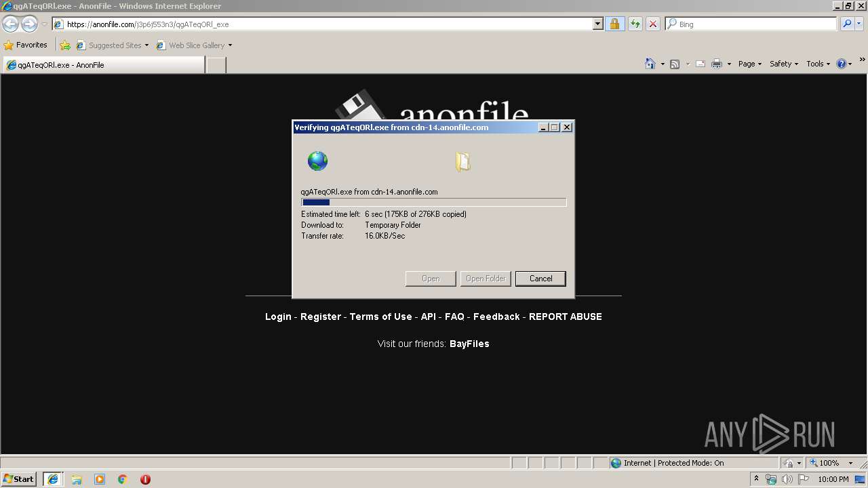Open the Favorites star button
Viewport: 868px width, 488px height.
click(25, 45)
